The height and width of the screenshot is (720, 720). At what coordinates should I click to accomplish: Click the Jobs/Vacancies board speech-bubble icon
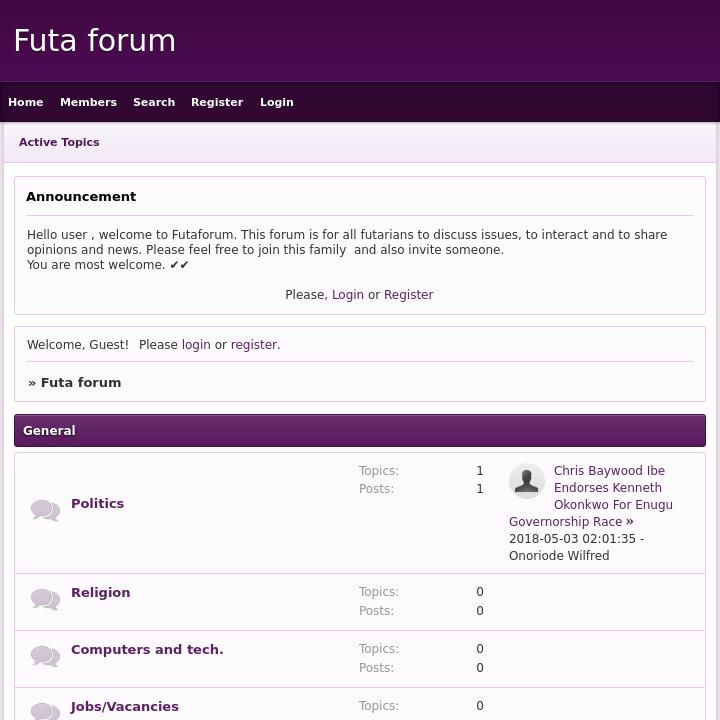pyautogui.click(x=45, y=711)
